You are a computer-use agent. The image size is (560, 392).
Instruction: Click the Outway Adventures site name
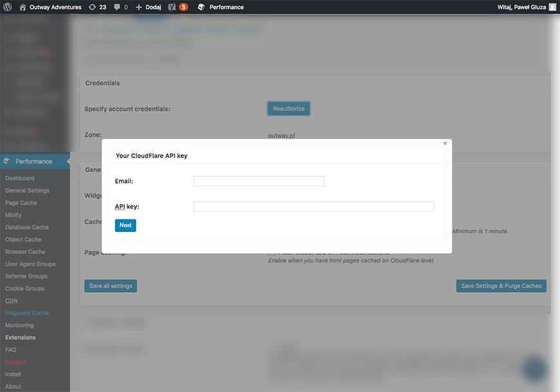tap(55, 7)
